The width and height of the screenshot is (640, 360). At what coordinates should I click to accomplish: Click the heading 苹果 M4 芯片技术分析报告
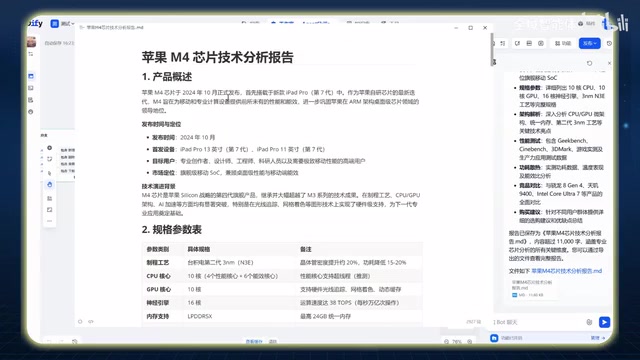[x=218, y=57]
